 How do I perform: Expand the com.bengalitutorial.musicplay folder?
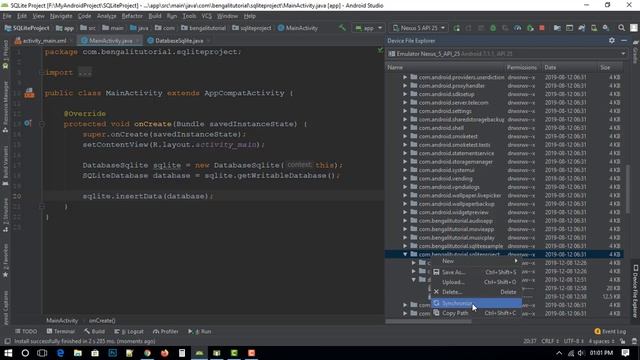tap(405, 238)
